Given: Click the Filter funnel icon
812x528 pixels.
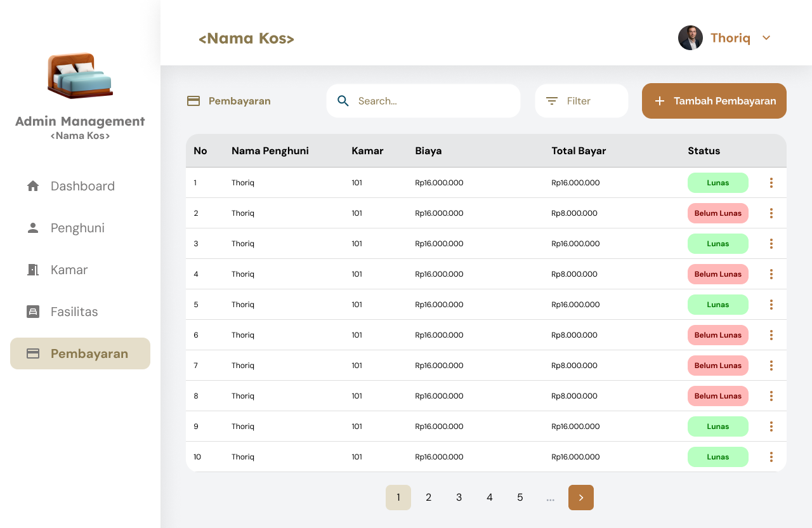Looking at the screenshot, I should point(551,100).
